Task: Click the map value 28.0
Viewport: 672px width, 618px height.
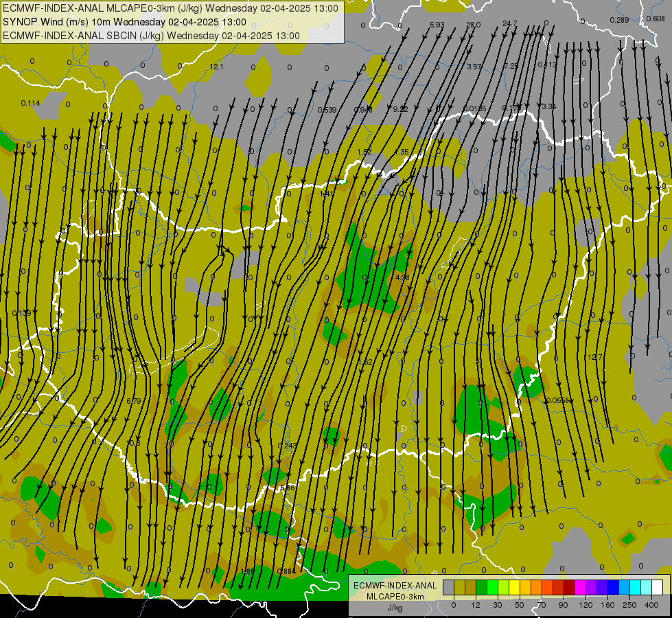Action: [473, 25]
